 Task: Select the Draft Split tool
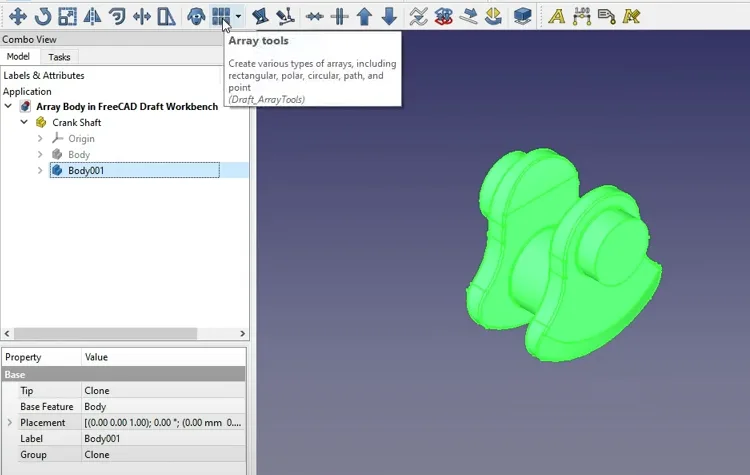point(340,16)
